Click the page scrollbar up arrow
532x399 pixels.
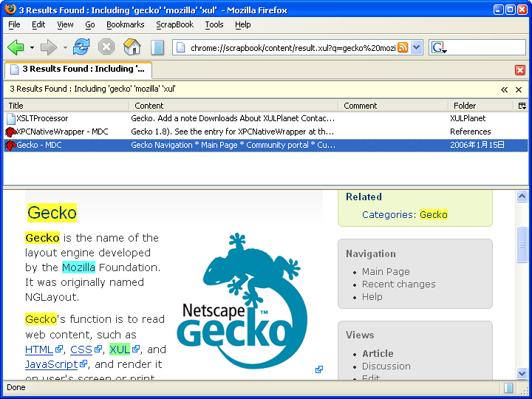[522, 197]
